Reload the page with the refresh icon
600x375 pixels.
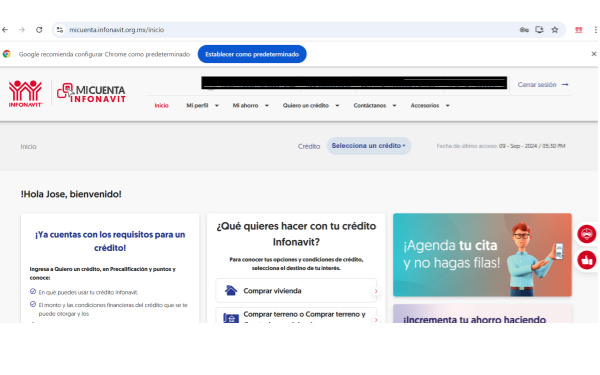click(x=39, y=30)
